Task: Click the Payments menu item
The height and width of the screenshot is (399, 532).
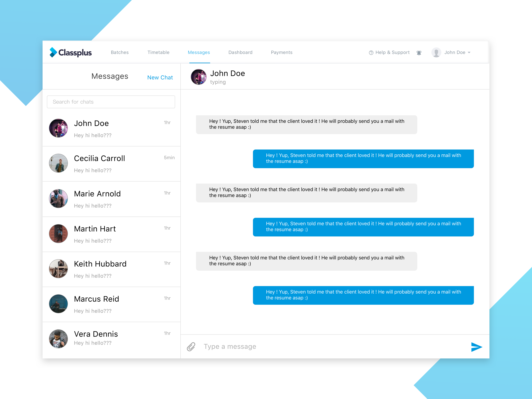Action: pos(281,52)
